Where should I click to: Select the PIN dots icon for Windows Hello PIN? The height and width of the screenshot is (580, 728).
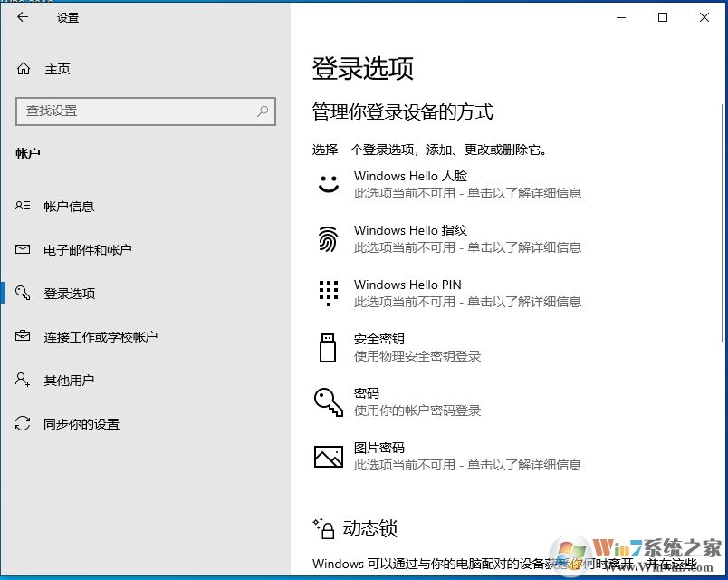pyautogui.click(x=328, y=293)
